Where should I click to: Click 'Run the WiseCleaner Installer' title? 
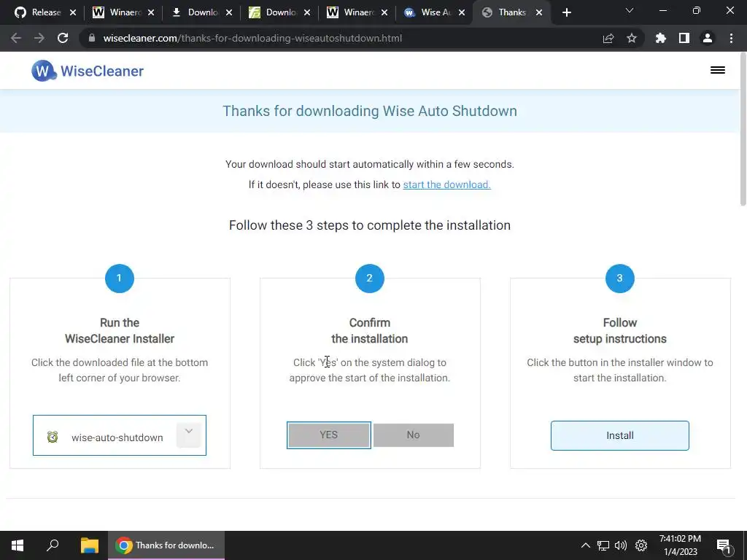120,330
